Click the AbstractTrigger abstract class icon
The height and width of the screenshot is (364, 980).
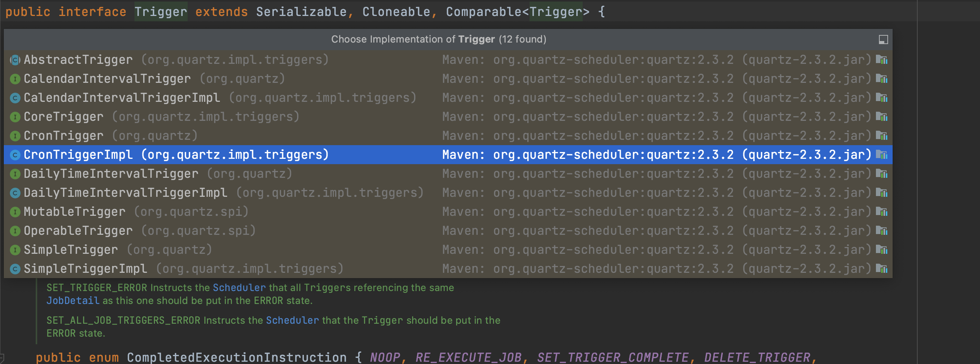[15, 60]
